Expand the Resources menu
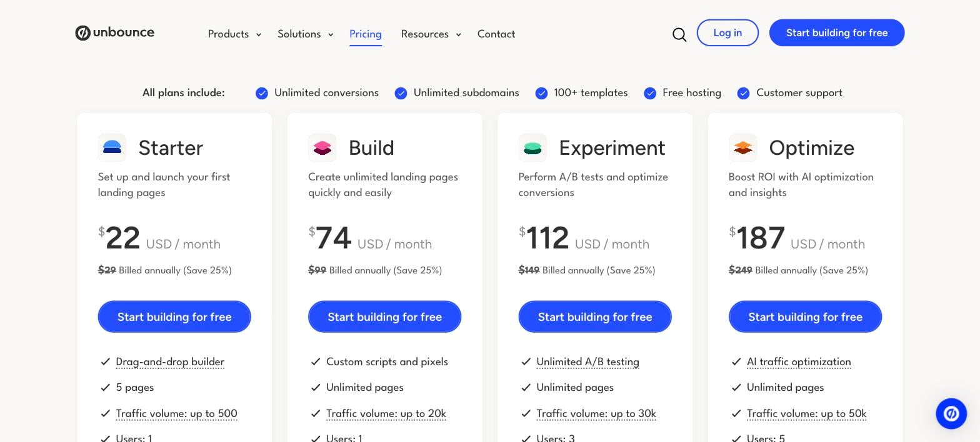Image resolution: width=980 pixels, height=442 pixels. pos(431,34)
